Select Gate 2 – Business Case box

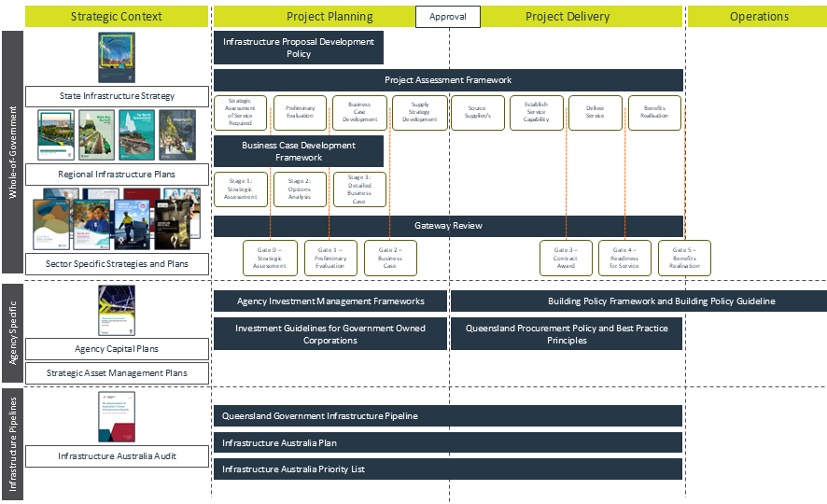pyautogui.click(x=390, y=259)
